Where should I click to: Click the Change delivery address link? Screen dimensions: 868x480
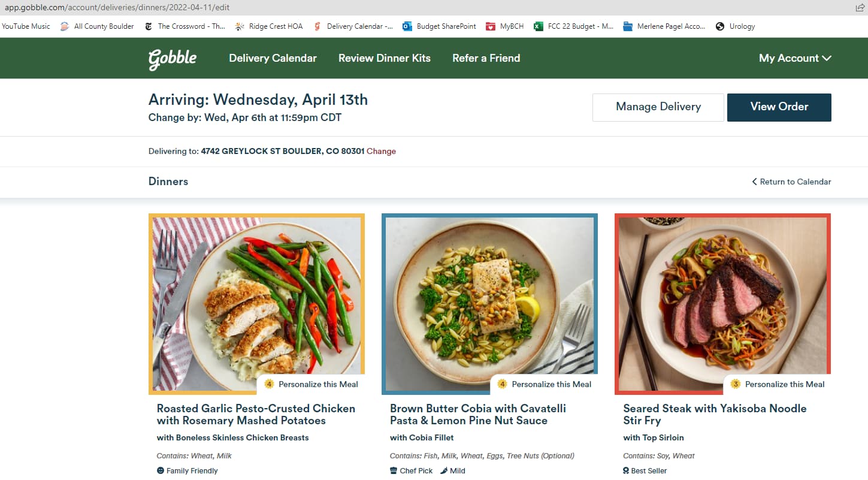pyautogui.click(x=381, y=151)
